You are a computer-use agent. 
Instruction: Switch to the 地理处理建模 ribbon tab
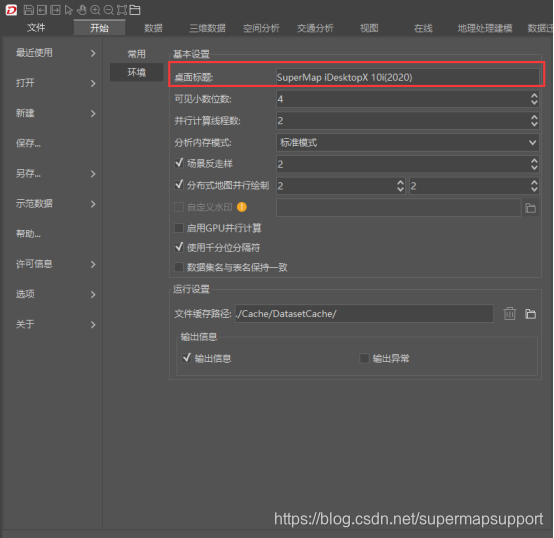click(x=485, y=28)
